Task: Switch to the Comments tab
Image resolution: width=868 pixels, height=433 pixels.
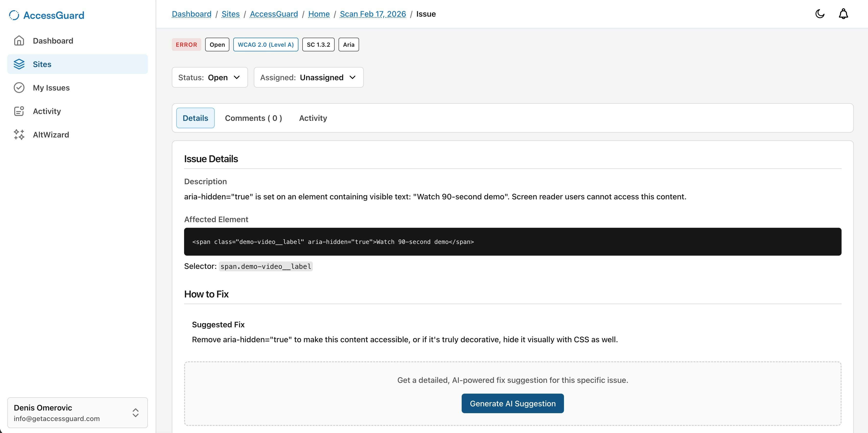Action: 253,118
